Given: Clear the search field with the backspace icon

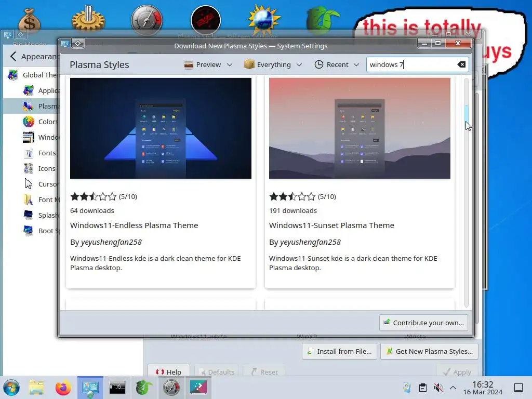Looking at the screenshot, I should [461, 64].
